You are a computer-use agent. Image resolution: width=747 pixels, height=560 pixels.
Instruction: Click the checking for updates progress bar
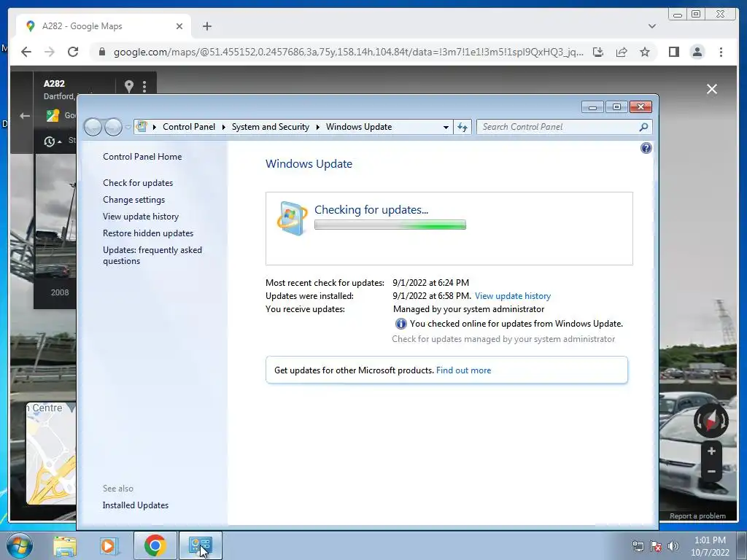[x=390, y=225]
